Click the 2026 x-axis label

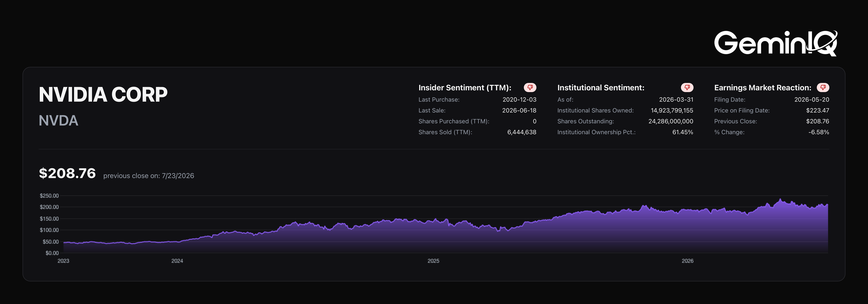(687, 261)
